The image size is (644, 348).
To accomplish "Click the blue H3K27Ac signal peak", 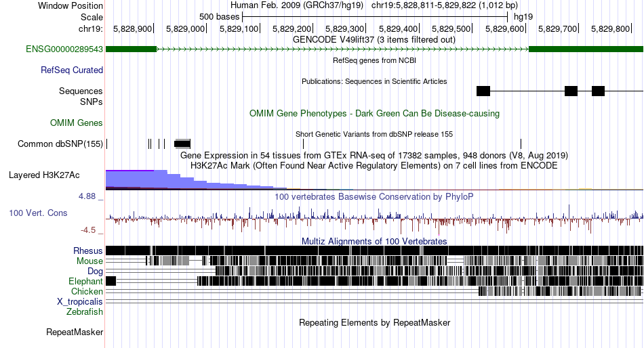I will 136,179.
